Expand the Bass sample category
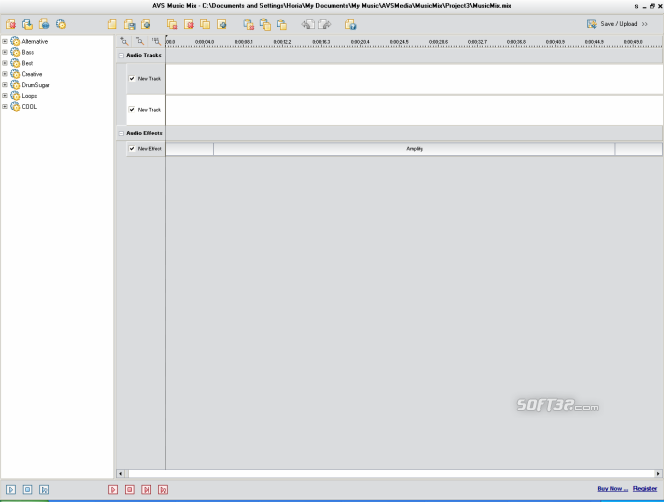Image resolution: width=664 pixels, height=502 pixels. (x=5, y=52)
